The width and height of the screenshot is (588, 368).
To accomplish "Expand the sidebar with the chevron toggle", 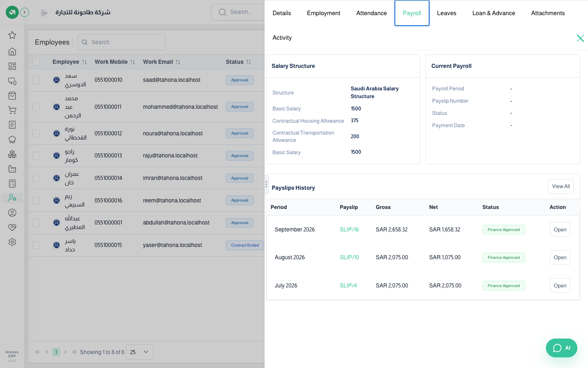I will click(x=24, y=12).
